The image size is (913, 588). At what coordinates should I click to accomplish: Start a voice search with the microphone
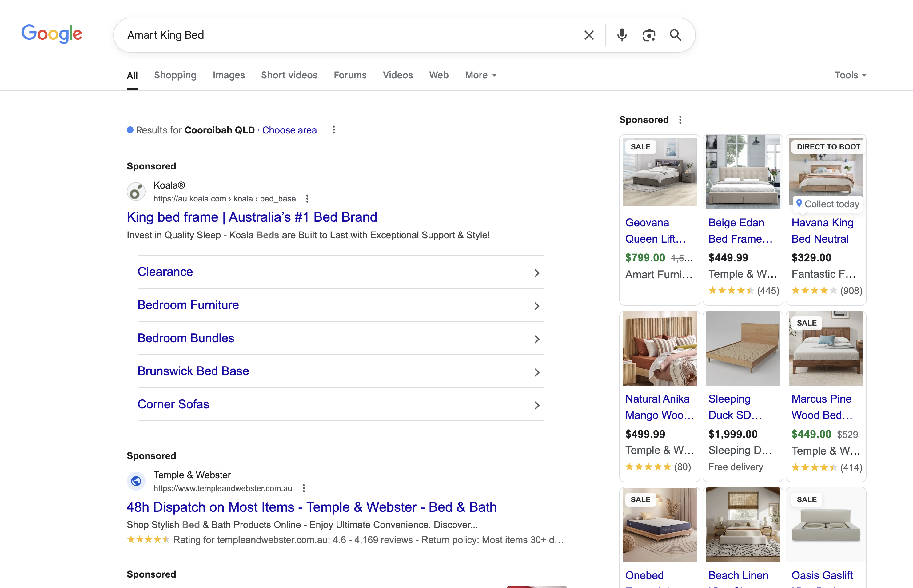[x=622, y=35]
